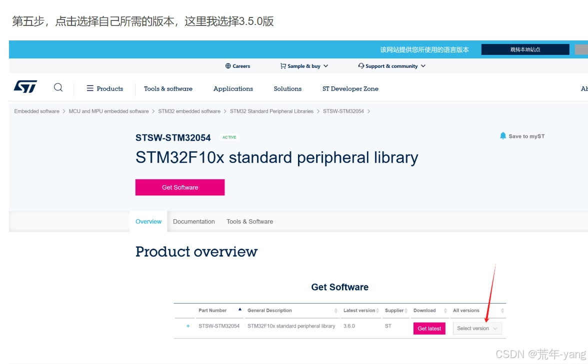The height and width of the screenshot is (364, 588).
Task: Sort by Latest version column
Action: pyautogui.click(x=361, y=311)
